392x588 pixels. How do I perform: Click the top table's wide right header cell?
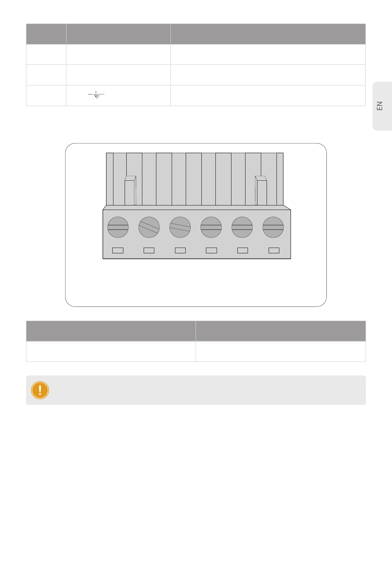[x=268, y=34]
